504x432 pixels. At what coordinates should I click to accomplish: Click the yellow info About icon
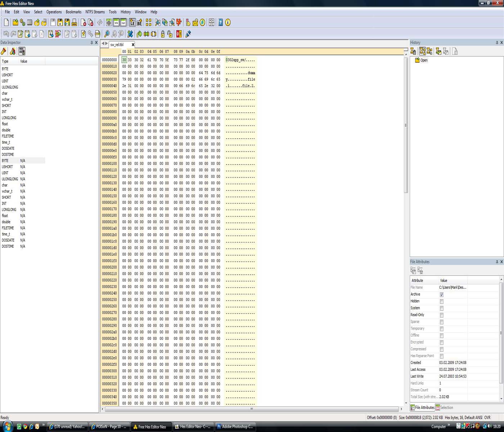tap(228, 23)
